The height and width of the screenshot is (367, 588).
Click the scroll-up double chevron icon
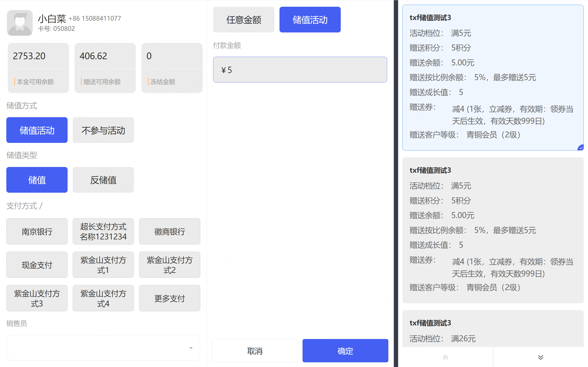click(x=445, y=357)
